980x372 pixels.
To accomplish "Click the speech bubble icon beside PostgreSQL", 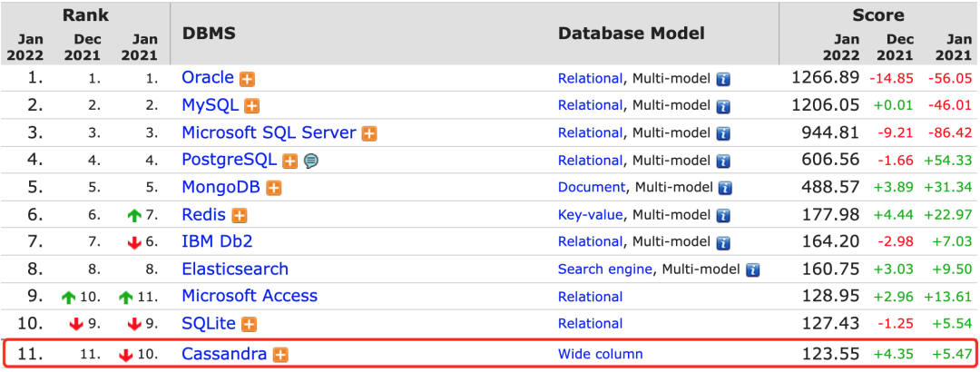I will tap(311, 161).
